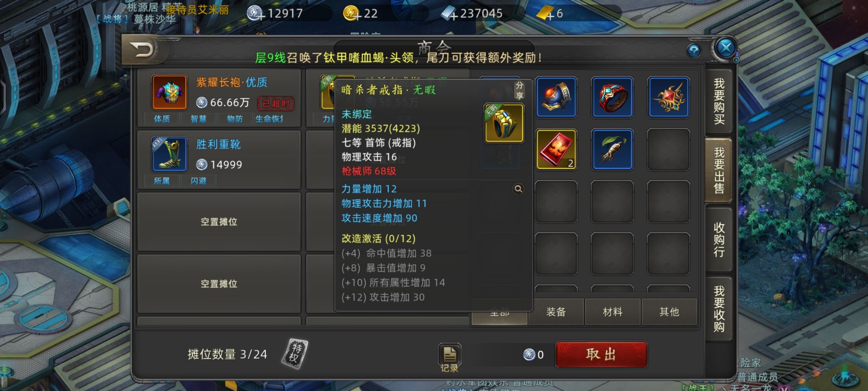Click the magnifier icon in tooltip
Screen dimensions: 868x391
518,189
